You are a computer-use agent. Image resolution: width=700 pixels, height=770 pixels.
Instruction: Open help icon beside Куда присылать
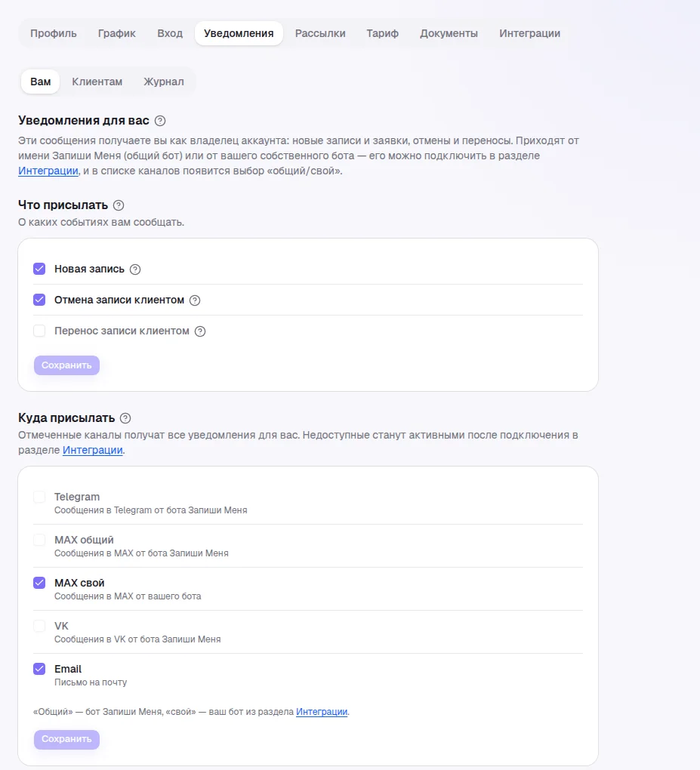tap(125, 418)
